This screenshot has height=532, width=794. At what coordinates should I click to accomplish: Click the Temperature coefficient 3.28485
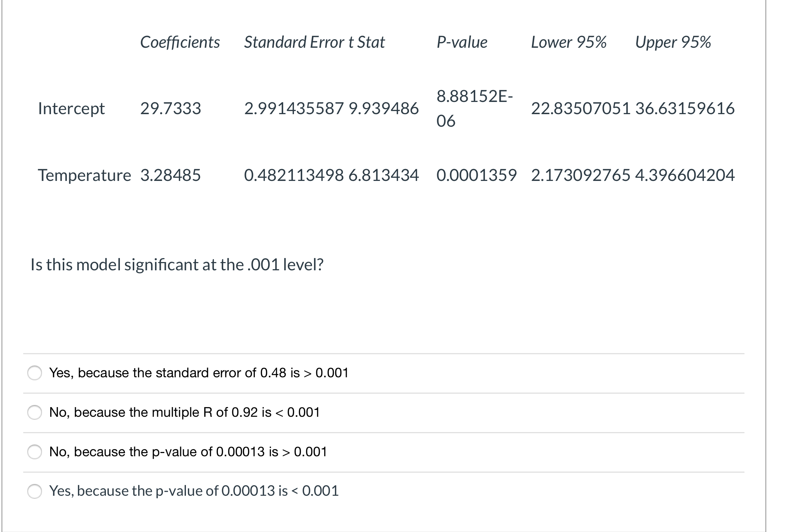[x=171, y=176]
